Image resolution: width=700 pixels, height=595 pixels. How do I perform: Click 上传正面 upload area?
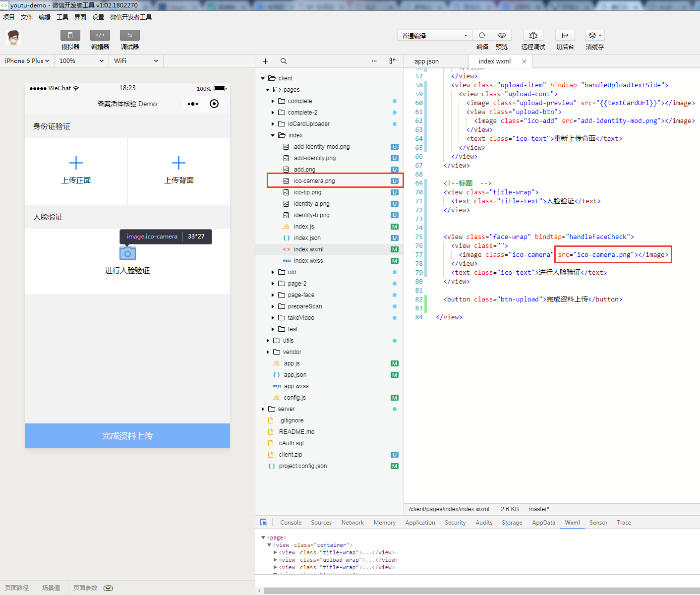tap(76, 172)
